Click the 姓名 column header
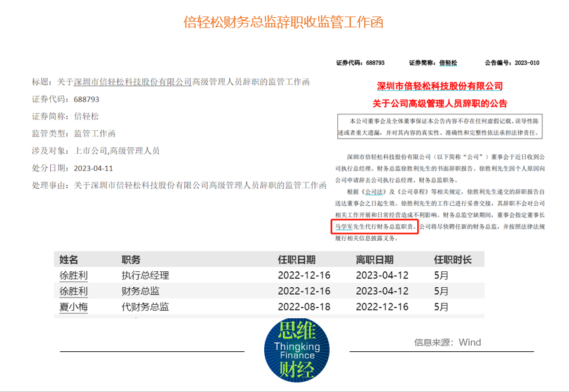 (x=69, y=259)
